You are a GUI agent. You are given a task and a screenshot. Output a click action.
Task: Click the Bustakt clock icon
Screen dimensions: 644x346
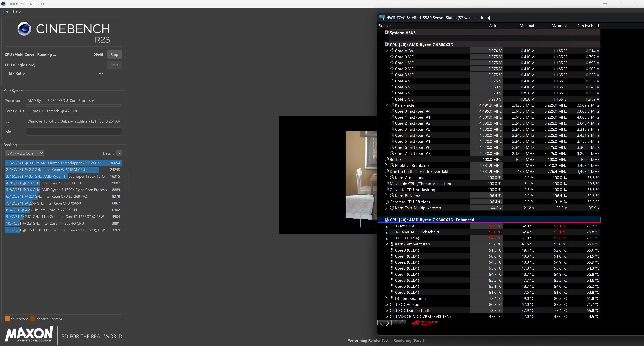[387, 159]
